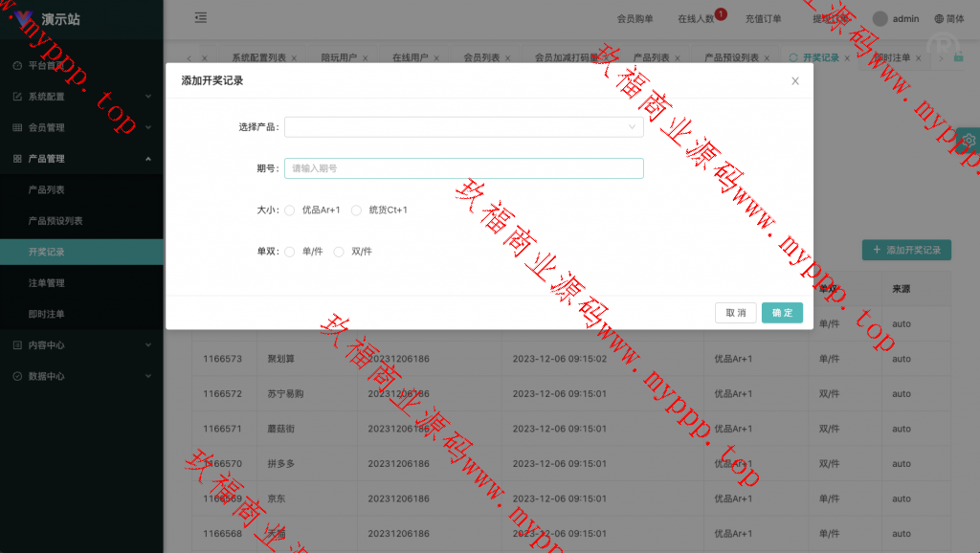The height and width of the screenshot is (553, 980).
Task: Click the 确定 confirm button
Action: click(782, 313)
